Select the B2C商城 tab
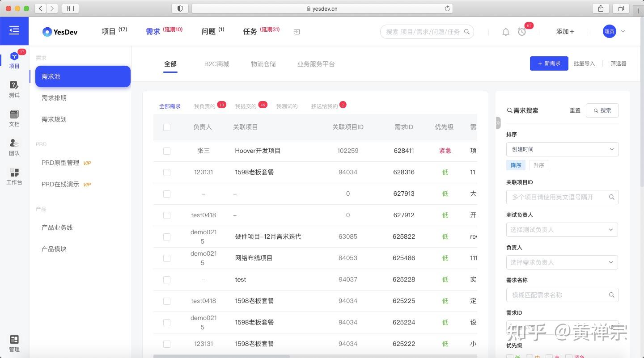Screen dimensions: 644x358 tap(216, 64)
